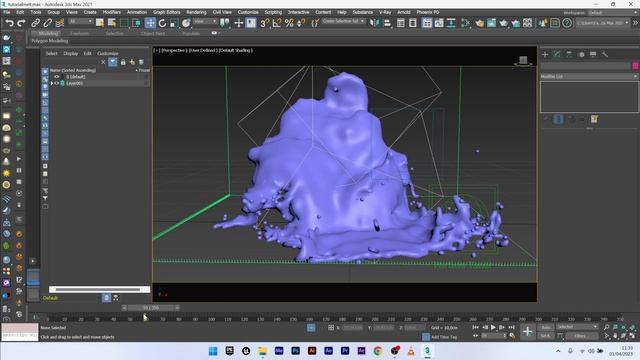
Task: Open the Create Selection Set dropdown
Action: click(343, 21)
